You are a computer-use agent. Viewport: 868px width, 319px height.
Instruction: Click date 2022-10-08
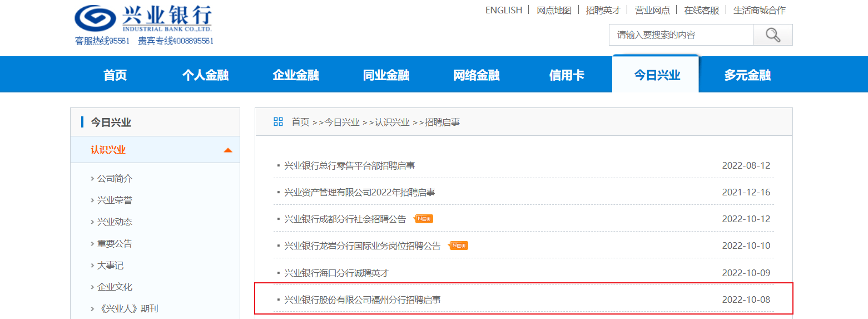click(x=746, y=300)
